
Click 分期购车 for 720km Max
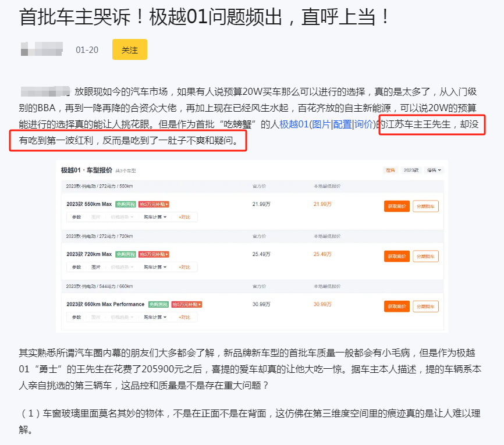[425, 257]
